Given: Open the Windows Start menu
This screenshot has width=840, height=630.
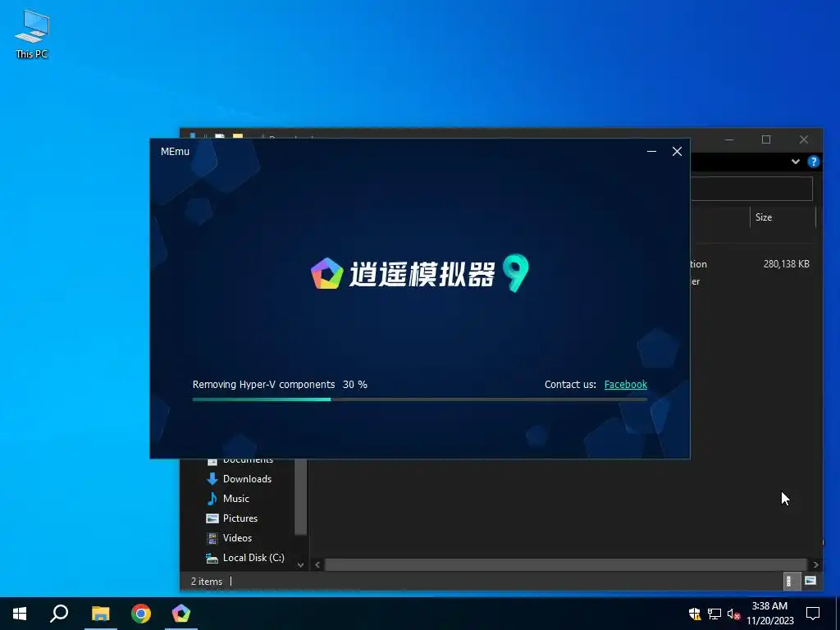Looking at the screenshot, I should click(20, 614).
